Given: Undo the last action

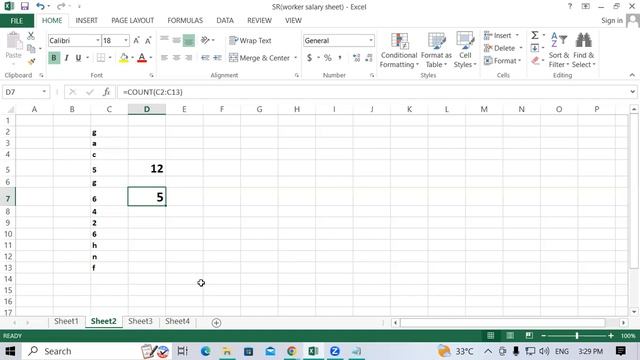Looking at the screenshot, I should [x=40, y=7].
